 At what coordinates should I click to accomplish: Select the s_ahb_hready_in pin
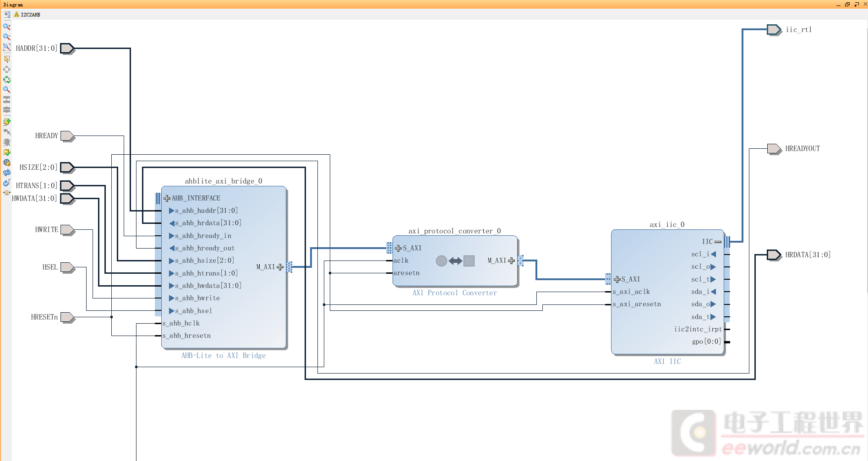point(200,236)
